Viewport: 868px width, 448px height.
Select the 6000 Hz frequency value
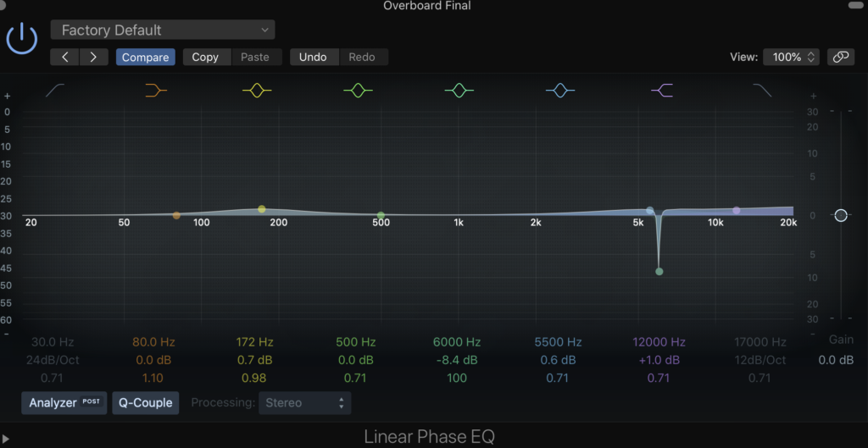pos(457,342)
